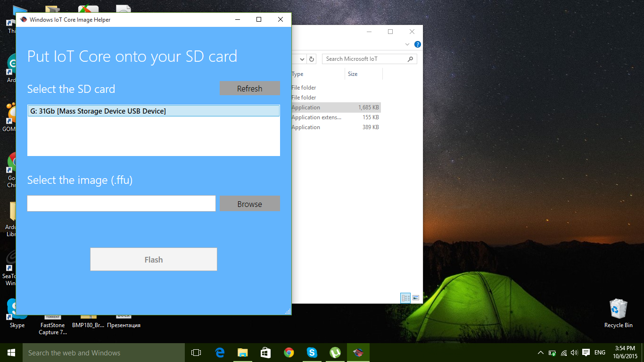Click the magnifier icon in Explorer search box
644x362 pixels.
[x=411, y=59]
